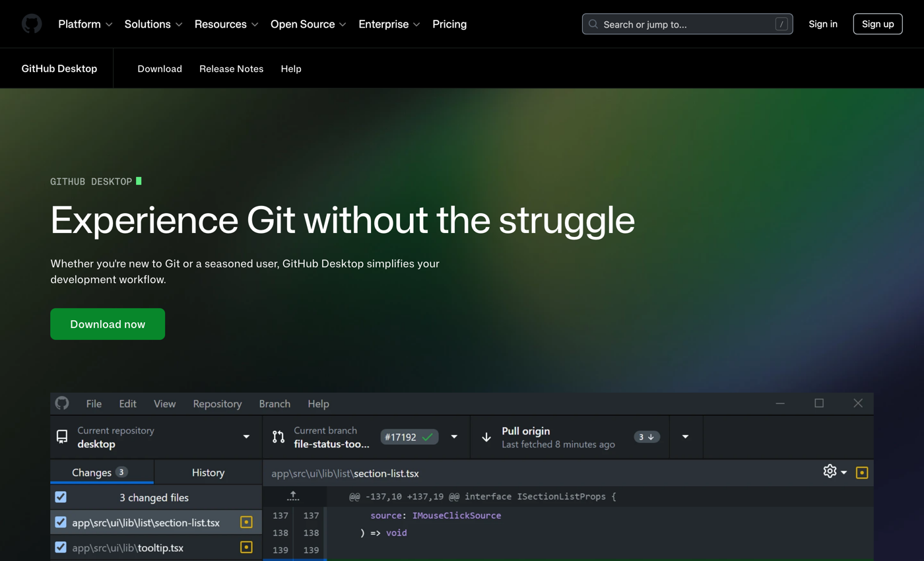Click the modified icon for tooltip.tsx
The width and height of the screenshot is (924, 561).
tap(246, 547)
